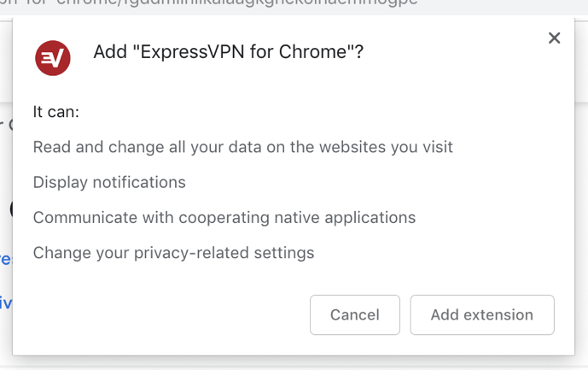Image resolution: width=588 pixels, height=370 pixels.
Task: Cancel adding the ExpressVPN extension
Action: coord(355,314)
